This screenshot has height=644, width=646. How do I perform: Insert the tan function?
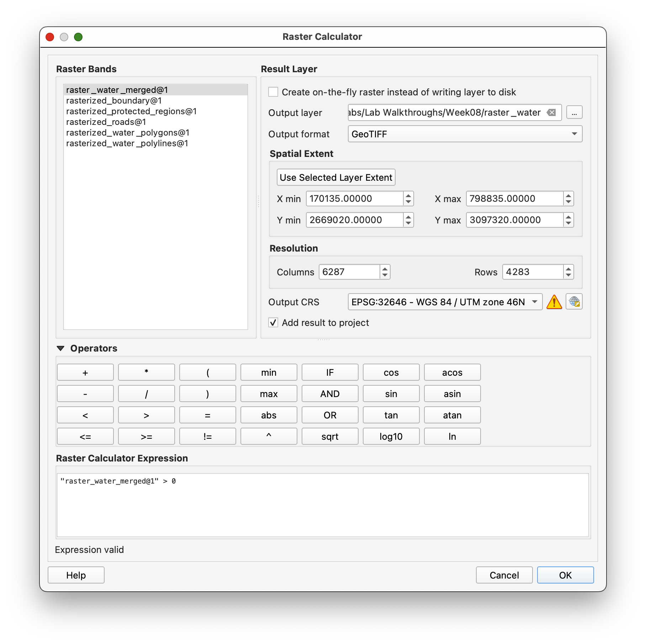[x=391, y=415]
